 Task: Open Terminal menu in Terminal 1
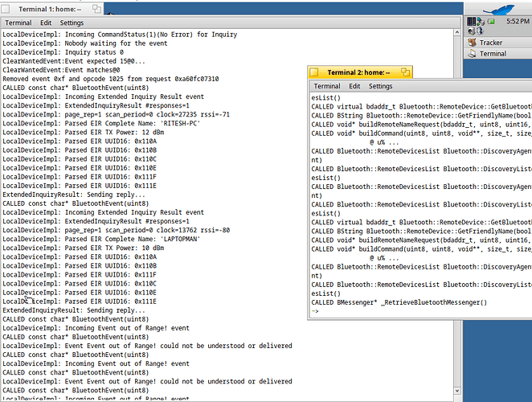pyautogui.click(x=18, y=23)
